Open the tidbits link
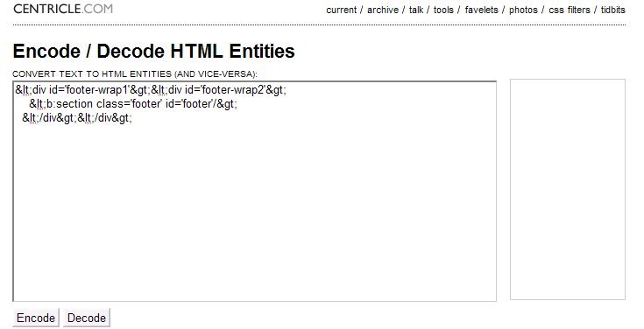The width and height of the screenshot is (644, 329). click(x=613, y=10)
